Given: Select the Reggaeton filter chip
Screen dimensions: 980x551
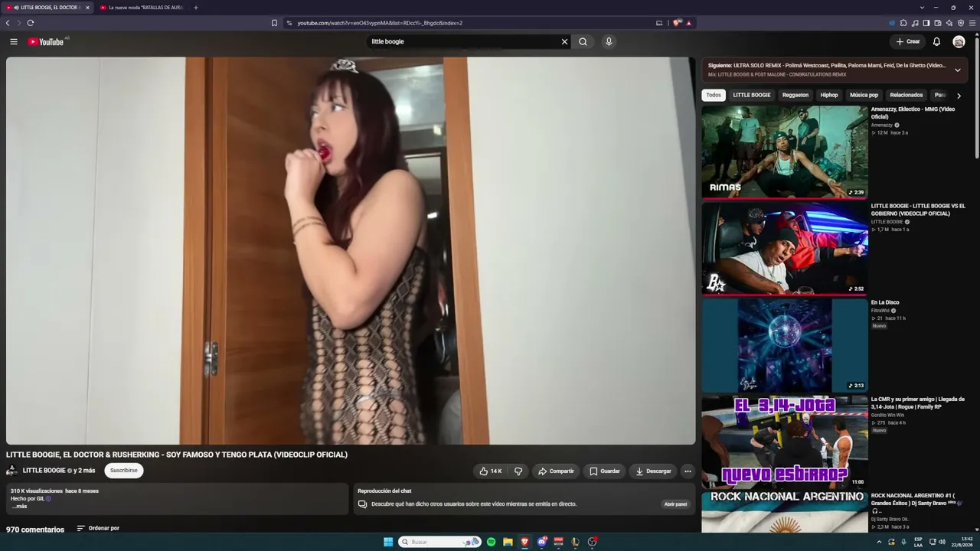Looking at the screenshot, I should [795, 95].
